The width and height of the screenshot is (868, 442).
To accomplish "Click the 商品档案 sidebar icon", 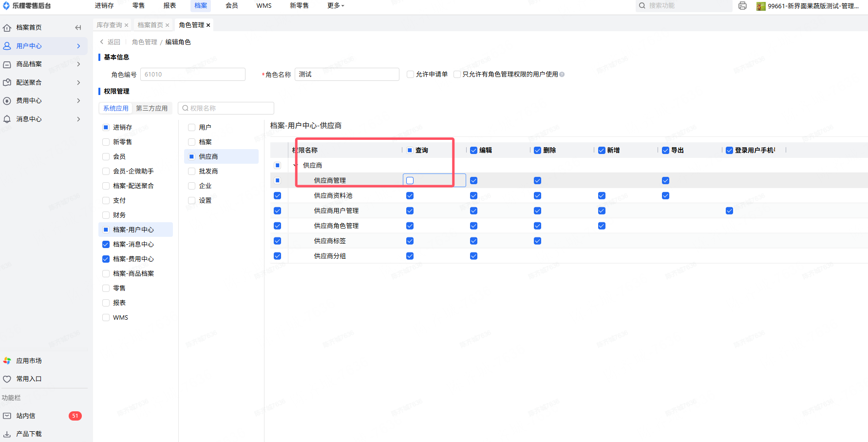I will point(7,64).
